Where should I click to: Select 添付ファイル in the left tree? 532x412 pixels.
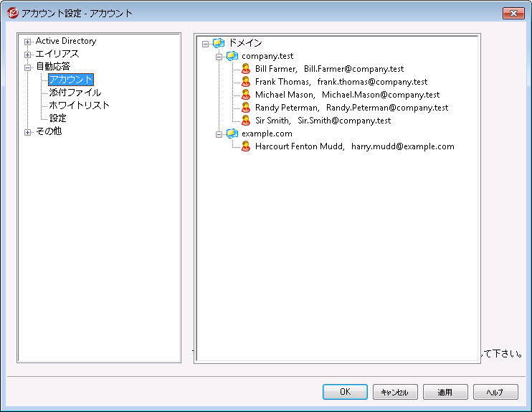(x=75, y=93)
